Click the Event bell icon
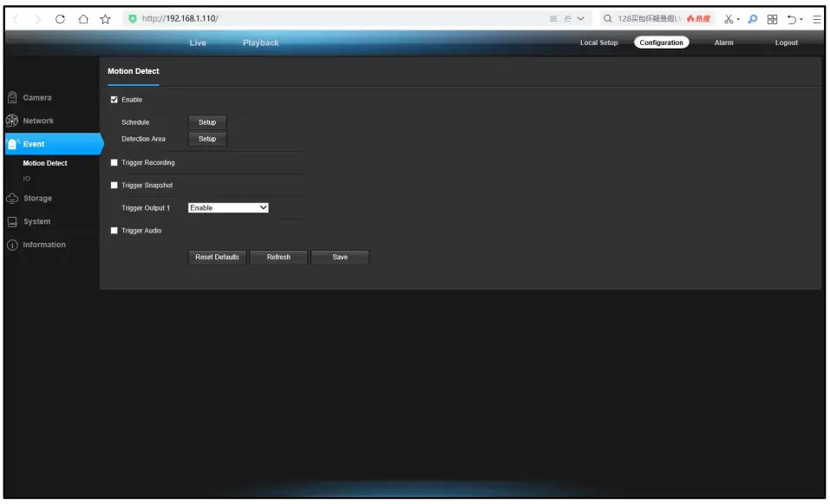 coord(13,144)
